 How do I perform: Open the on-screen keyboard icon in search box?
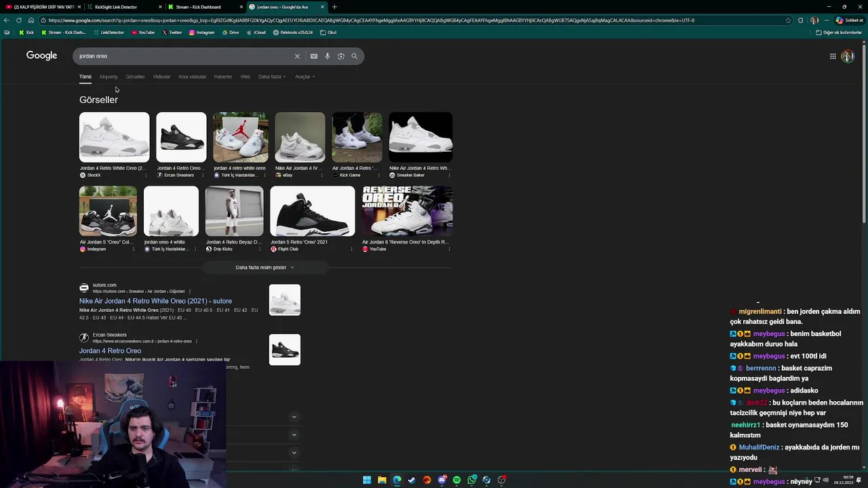(x=313, y=56)
